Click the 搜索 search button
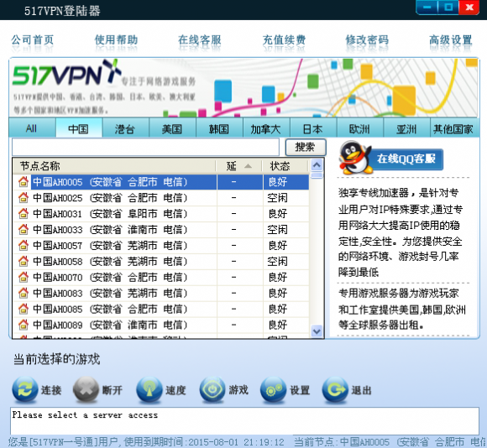 pyautogui.click(x=306, y=147)
